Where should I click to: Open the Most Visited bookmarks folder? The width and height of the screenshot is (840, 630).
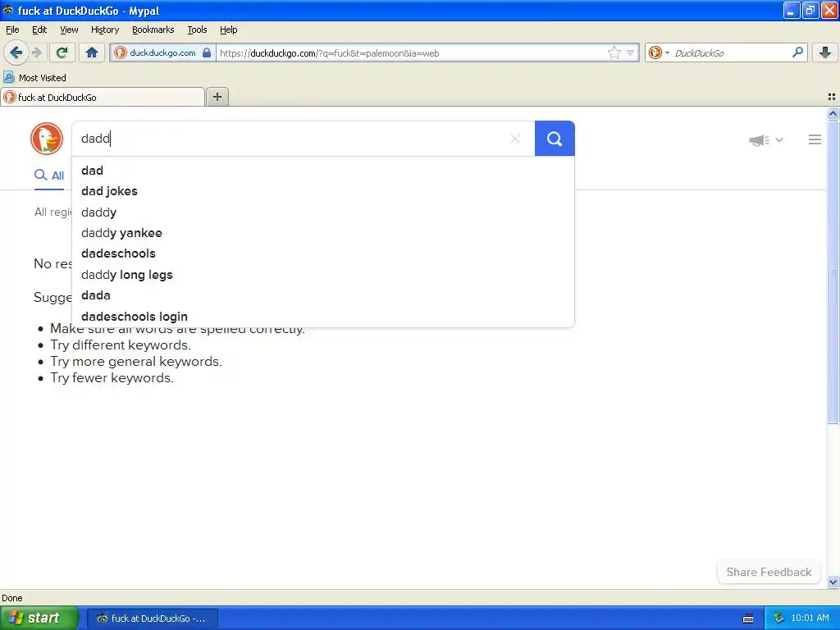[34, 78]
